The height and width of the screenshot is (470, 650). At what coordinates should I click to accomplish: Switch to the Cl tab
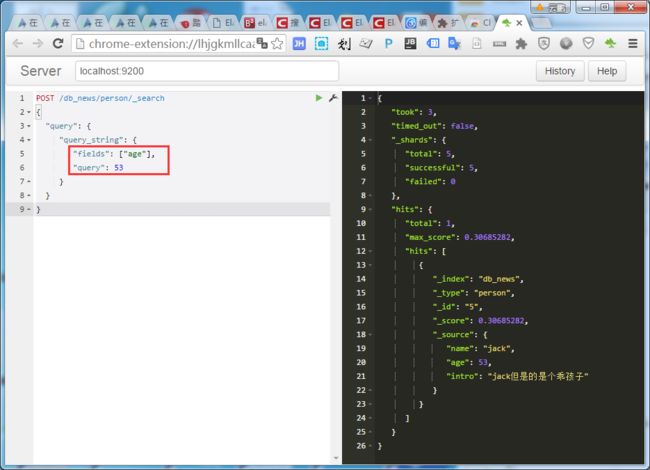pyautogui.click(x=481, y=23)
